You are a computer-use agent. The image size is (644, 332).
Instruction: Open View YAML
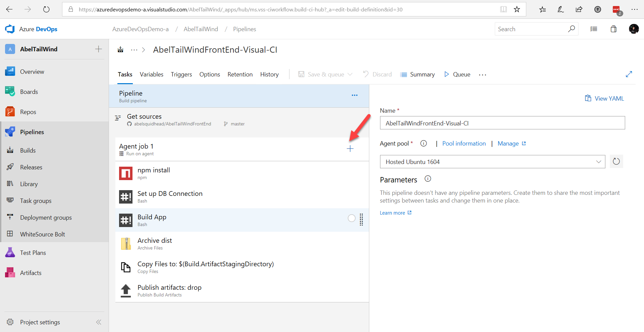[x=604, y=98]
